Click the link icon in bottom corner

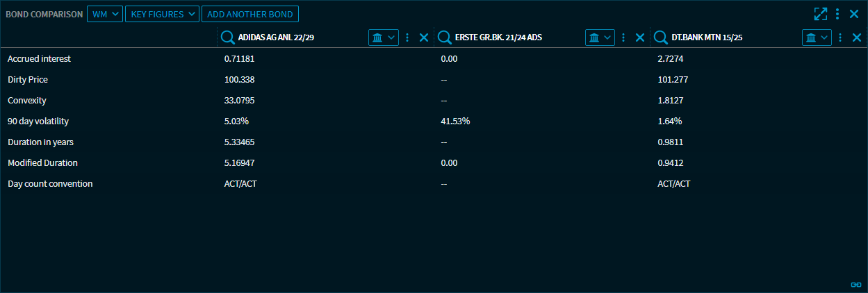tap(855, 285)
